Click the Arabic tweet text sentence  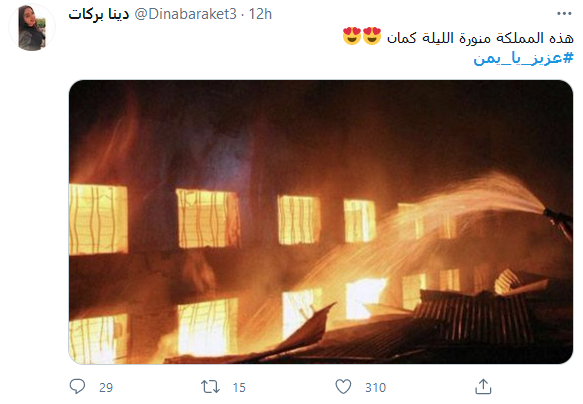(480, 38)
